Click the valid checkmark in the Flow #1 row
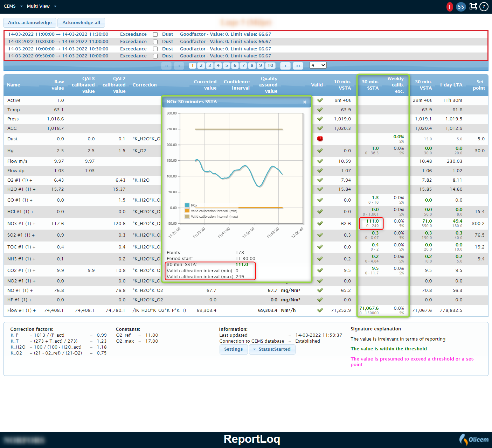 coord(320,310)
